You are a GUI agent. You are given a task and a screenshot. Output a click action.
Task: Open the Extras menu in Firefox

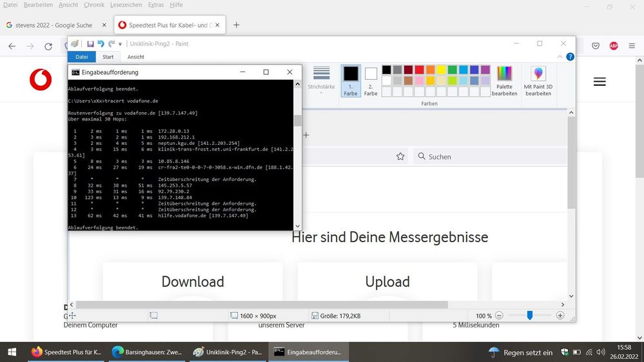point(155,5)
